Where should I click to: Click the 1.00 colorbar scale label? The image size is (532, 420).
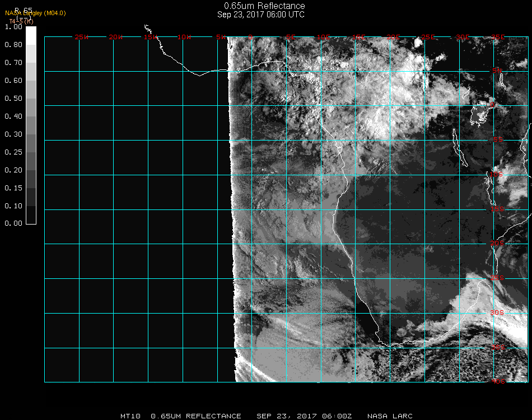click(13, 27)
